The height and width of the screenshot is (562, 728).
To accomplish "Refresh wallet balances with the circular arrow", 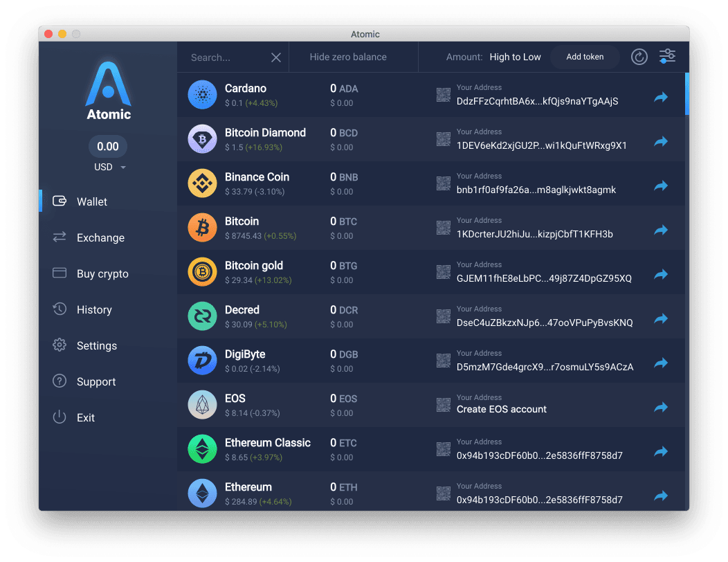I will point(639,57).
